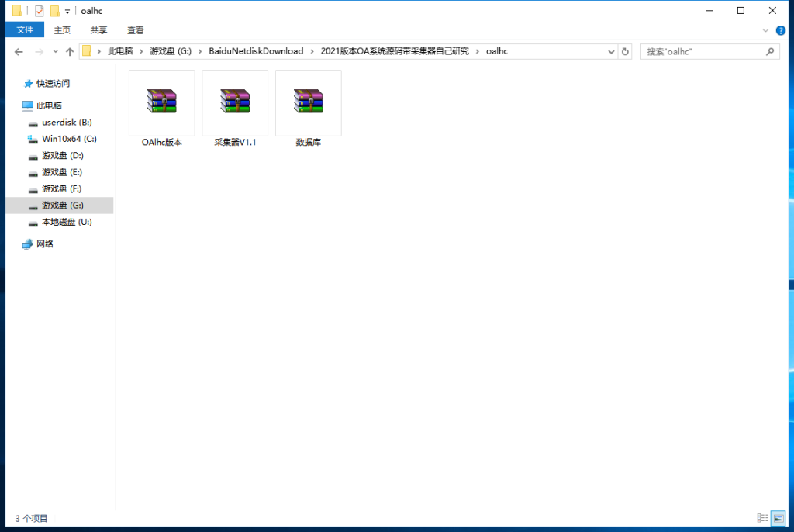Refresh the current folder view
Screen dimensions: 794x532
pyautogui.click(x=626, y=52)
